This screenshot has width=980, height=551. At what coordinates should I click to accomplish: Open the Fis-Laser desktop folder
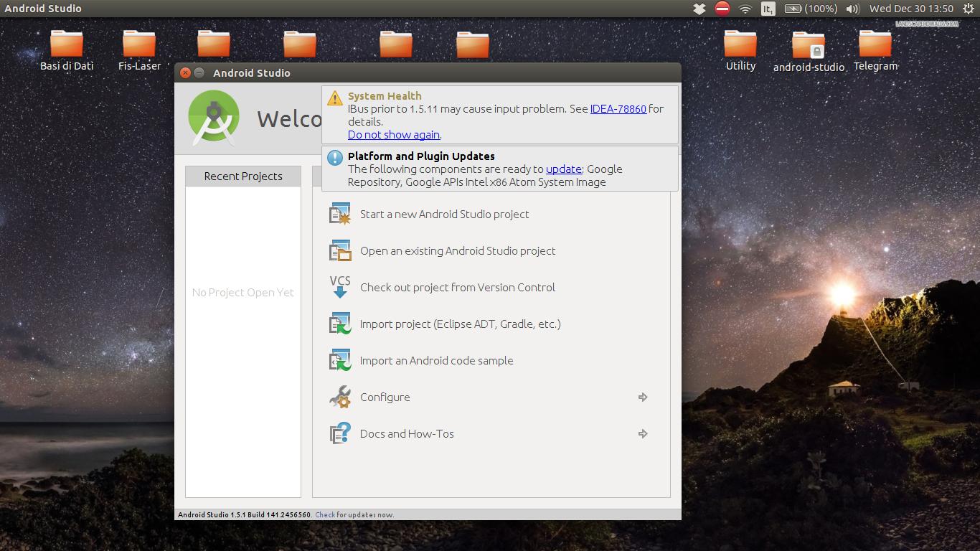coord(139,50)
